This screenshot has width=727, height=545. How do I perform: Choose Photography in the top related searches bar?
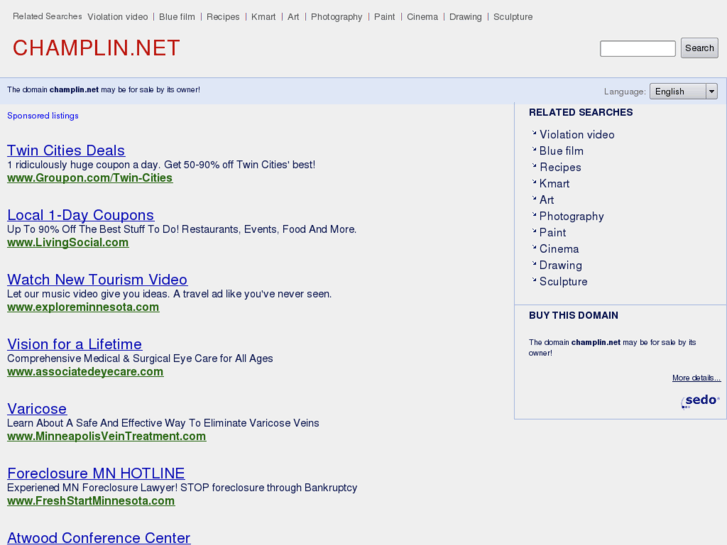click(337, 17)
